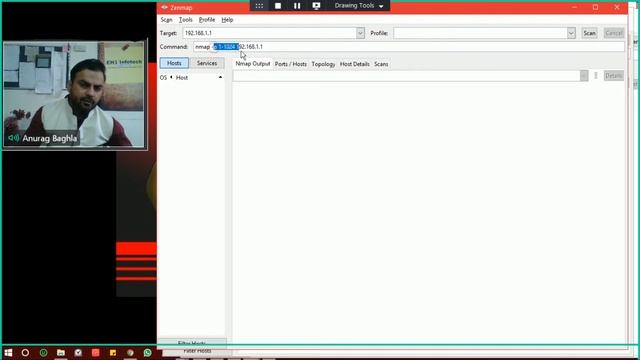Click Anurag Baghla's webcam video thumbnail
640x360 pixels.
pos(75,94)
